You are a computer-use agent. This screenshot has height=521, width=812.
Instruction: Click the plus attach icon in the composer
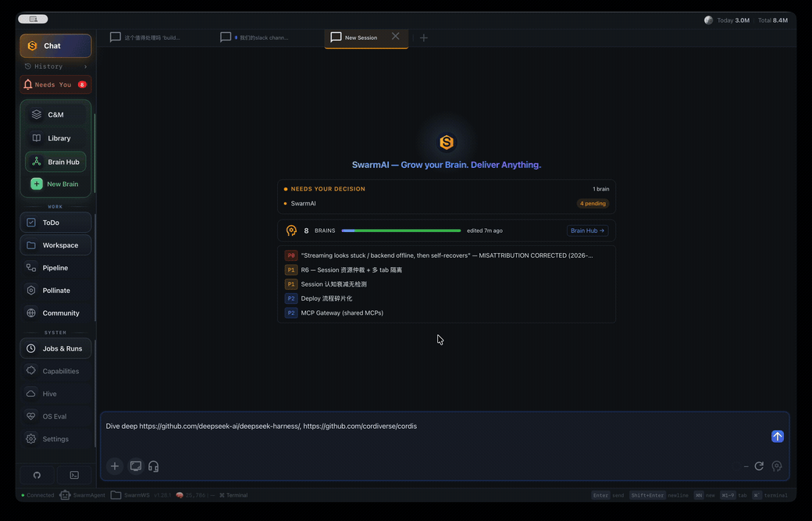click(115, 466)
